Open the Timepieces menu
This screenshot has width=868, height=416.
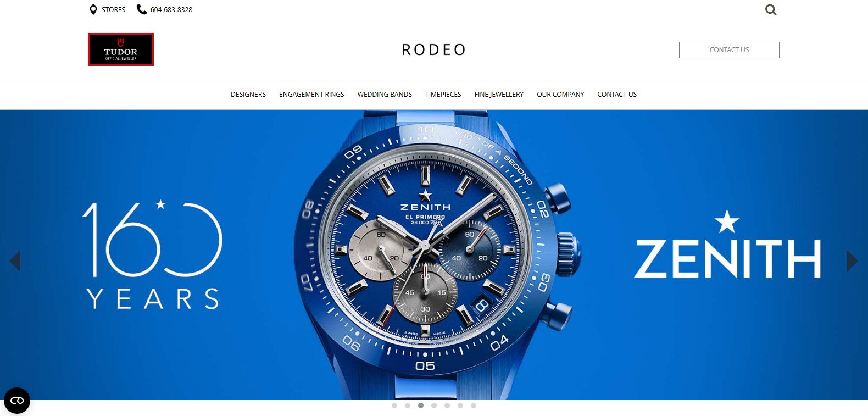pos(443,95)
